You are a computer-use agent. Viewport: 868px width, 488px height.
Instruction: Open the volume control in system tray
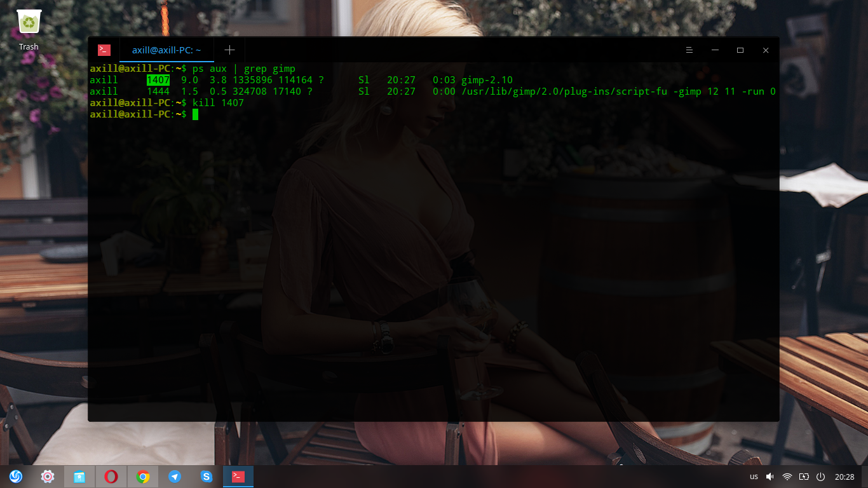point(770,477)
